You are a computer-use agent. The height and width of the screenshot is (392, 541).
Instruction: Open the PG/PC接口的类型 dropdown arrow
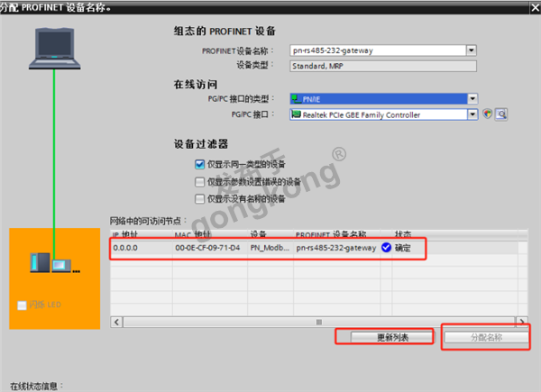tap(472, 99)
